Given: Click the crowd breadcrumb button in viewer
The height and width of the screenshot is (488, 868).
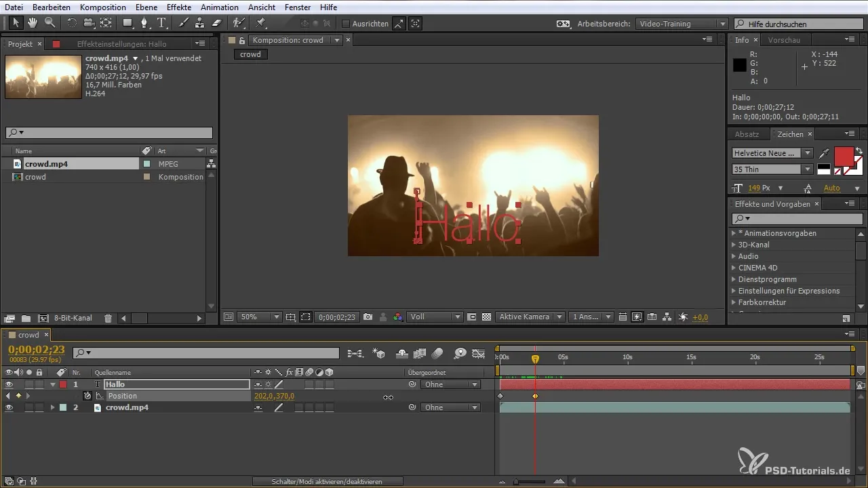Looking at the screenshot, I should click(x=250, y=54).
